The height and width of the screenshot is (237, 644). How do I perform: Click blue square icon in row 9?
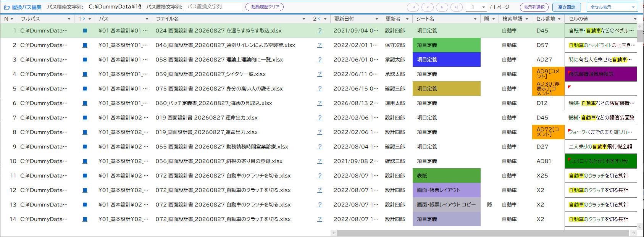pyautogui.click(x=85, y=147)
